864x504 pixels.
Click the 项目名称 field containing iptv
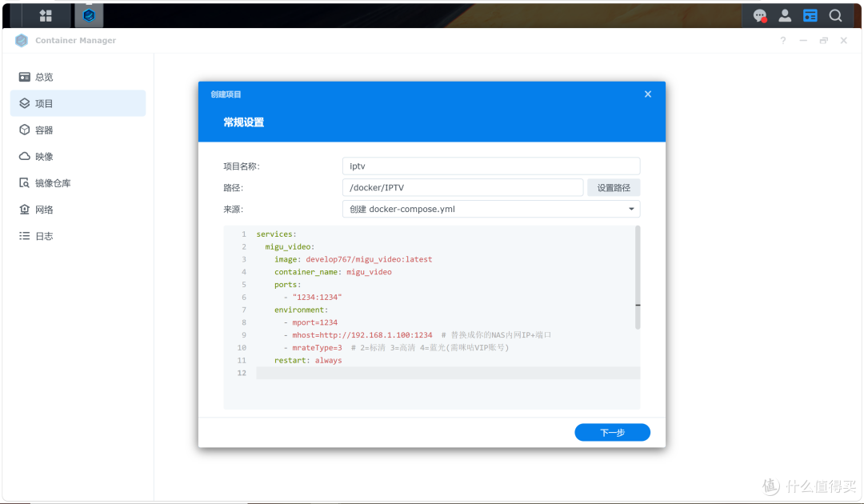(491, 166)
